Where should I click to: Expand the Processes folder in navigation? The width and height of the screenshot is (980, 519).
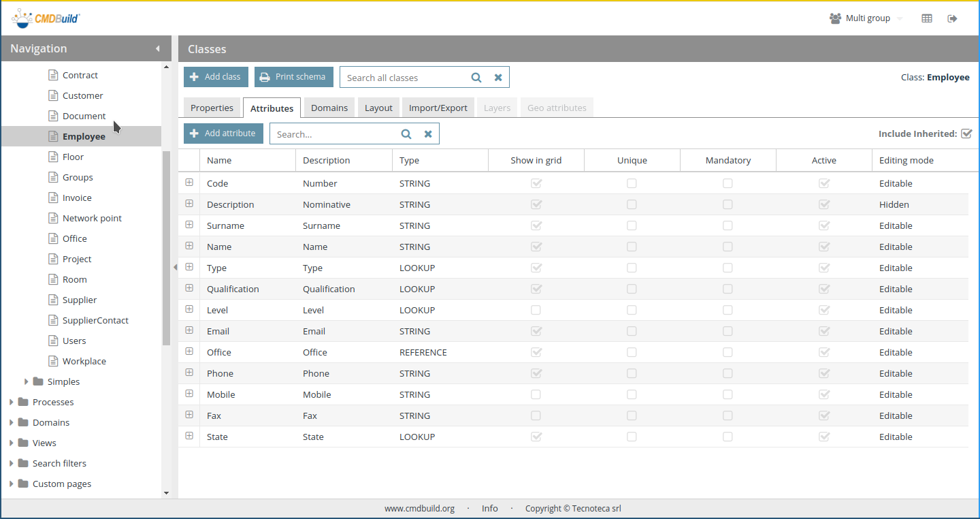tap(12, 402)
